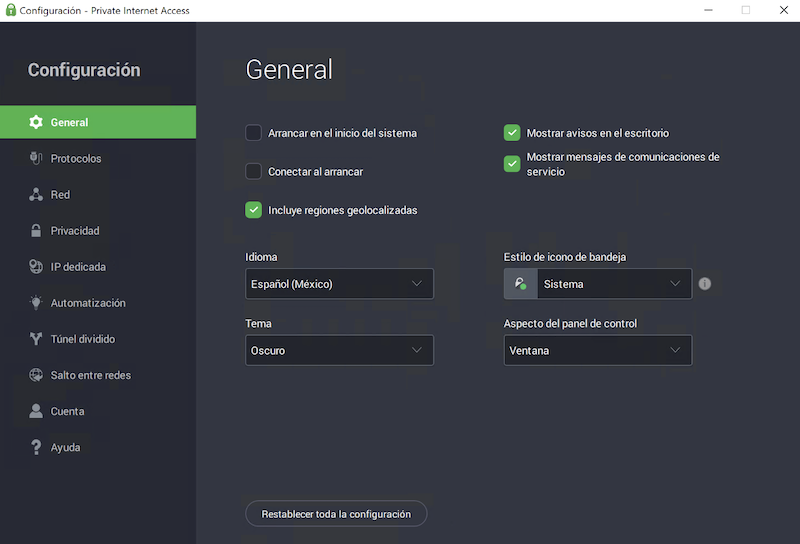Enable Conectar al arrancar checkbox
The width and height of the screenshot is (800, 544).
(254, 171)
